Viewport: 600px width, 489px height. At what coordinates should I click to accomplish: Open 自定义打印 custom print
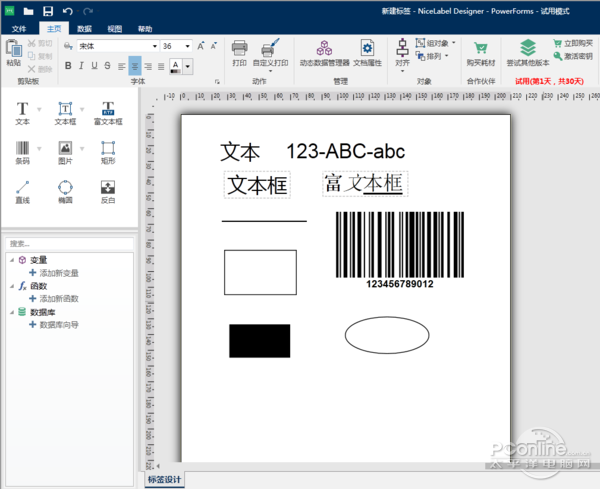[x=271, y=54]
